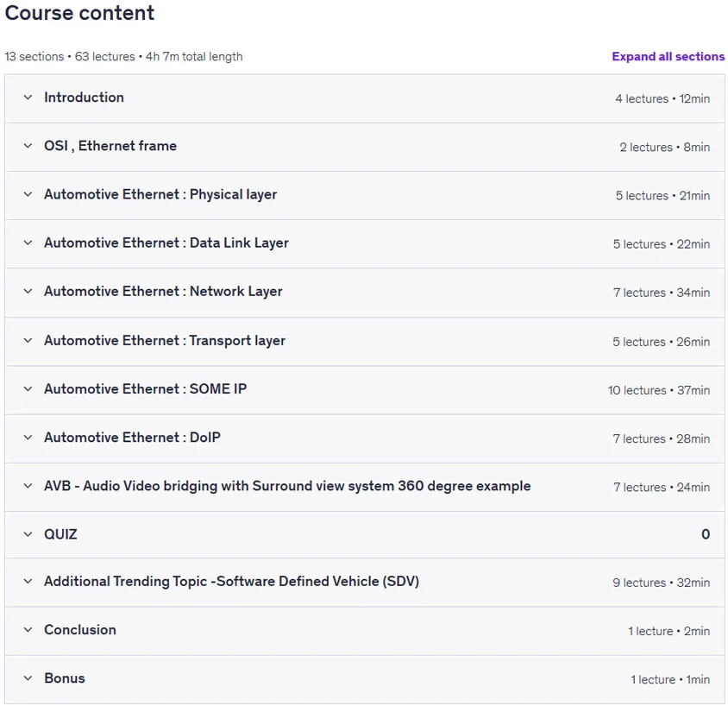728x706 pixels.
Task: Open Automotive Ethernet : Data Link Layer title
Action: (166, 243)
